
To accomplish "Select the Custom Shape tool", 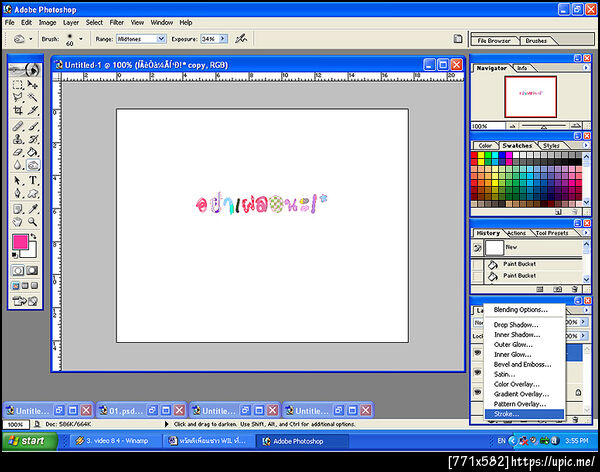I will 33,193.
